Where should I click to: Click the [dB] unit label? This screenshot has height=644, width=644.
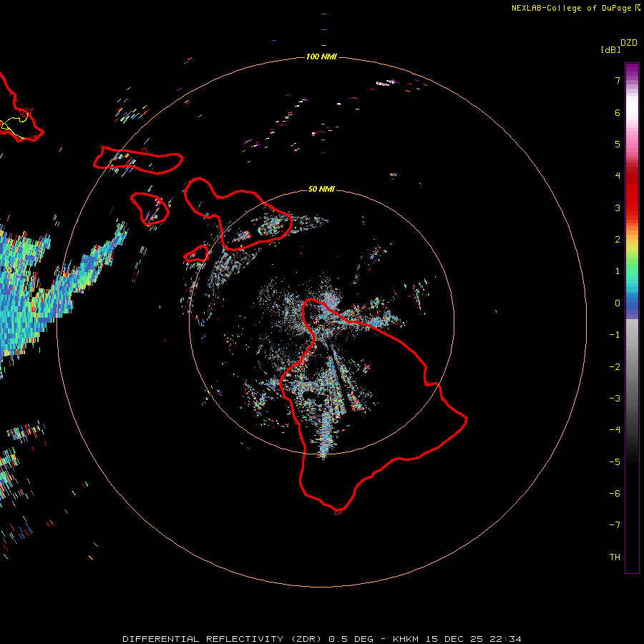[x=610, y=49]
